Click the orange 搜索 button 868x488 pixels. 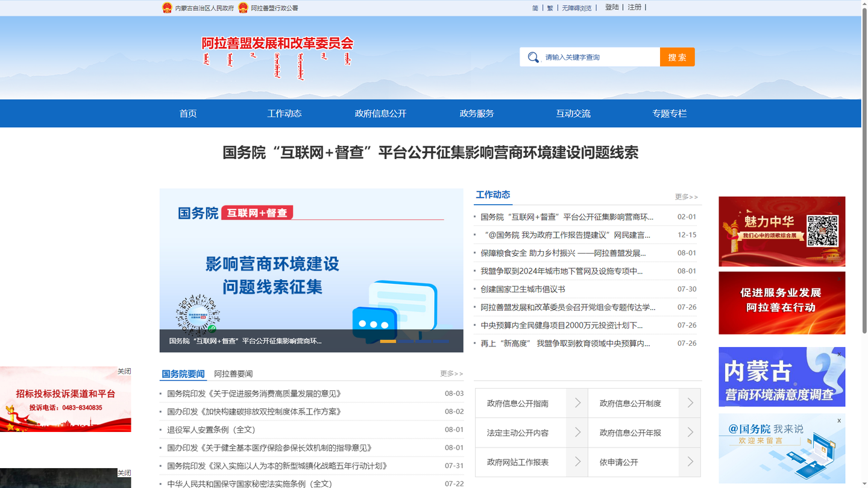tap(678, 57)
